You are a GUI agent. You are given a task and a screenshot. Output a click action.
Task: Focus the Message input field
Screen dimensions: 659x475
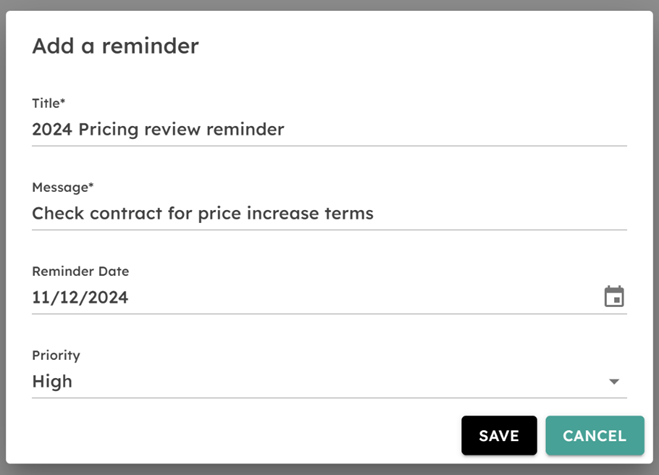point(329,213)
